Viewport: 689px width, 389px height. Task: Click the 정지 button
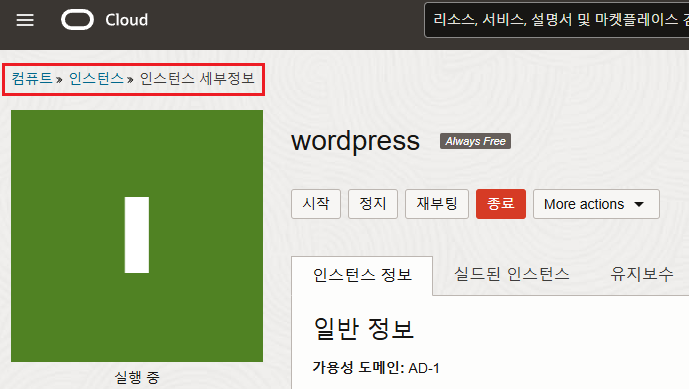pyautogui.click(x=373, y=204)
